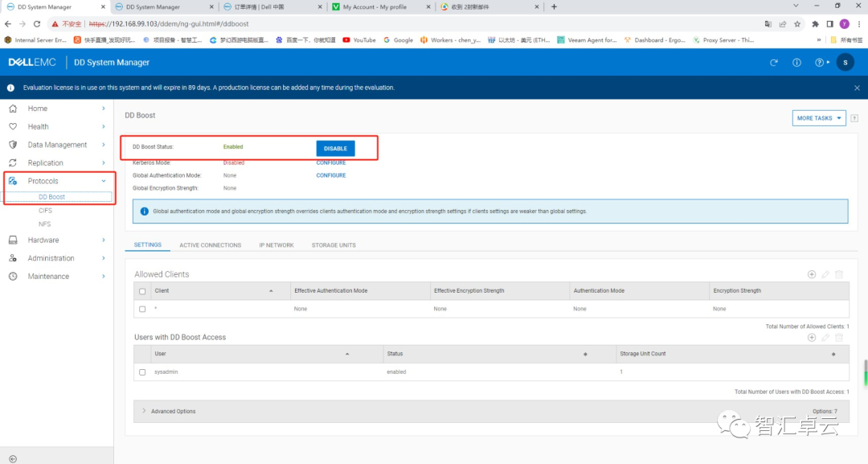Click the Maintenance clock icon
This screenshot has height=464, width=868.
(13, 277)
